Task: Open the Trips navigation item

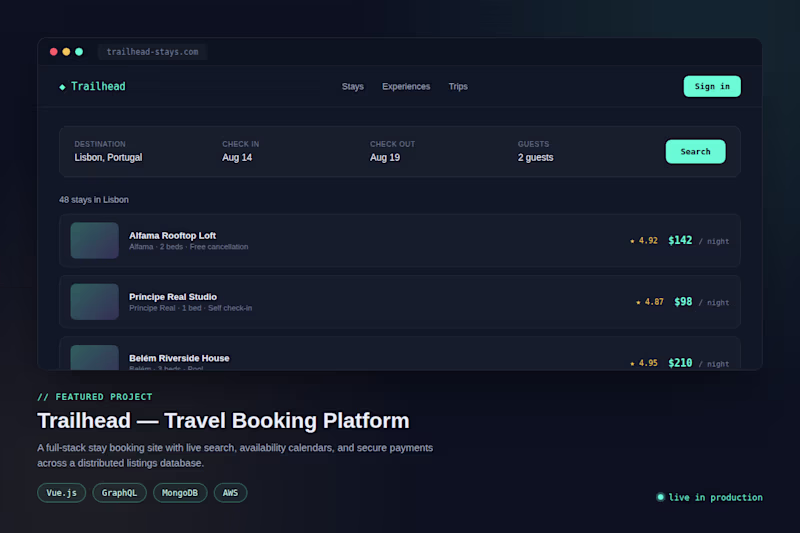Action: (458, 87)
